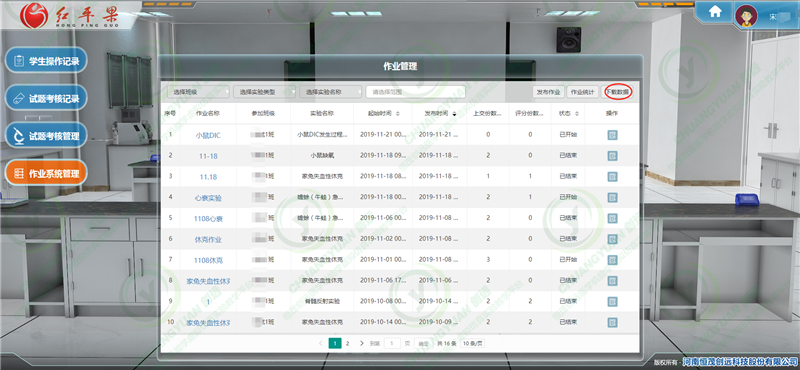
Task: Select page 2 in pagination
Action: pos(348,343)
